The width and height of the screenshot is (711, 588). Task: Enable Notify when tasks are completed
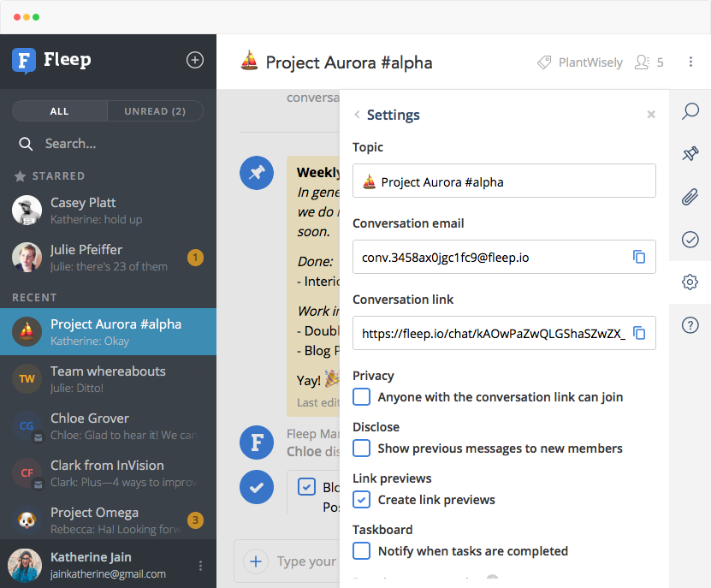point(361,551)
